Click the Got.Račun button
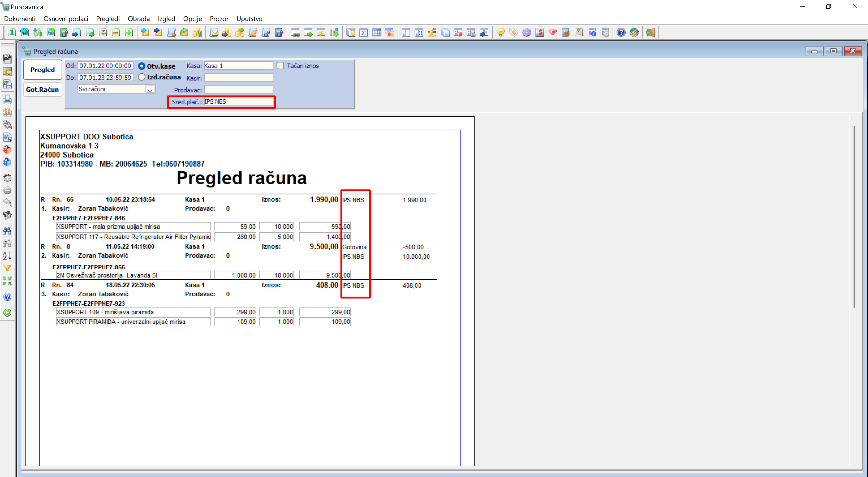 [x=43, y=89]
